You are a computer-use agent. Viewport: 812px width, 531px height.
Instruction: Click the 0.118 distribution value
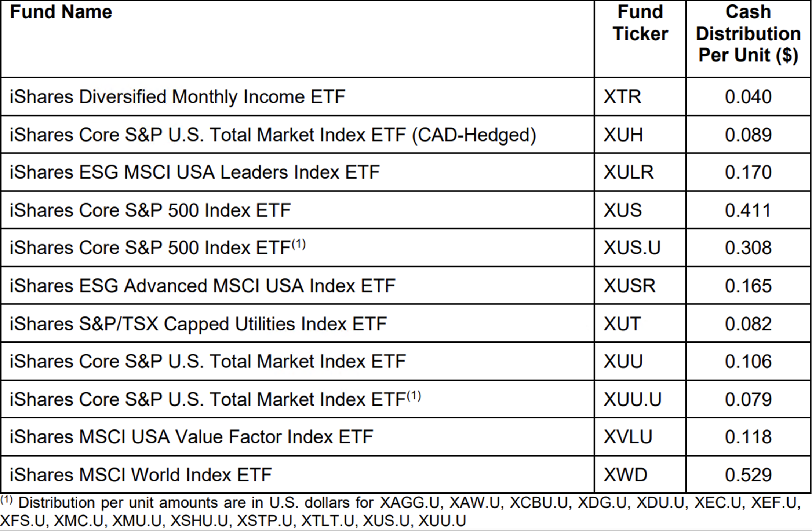coord(748,437)
